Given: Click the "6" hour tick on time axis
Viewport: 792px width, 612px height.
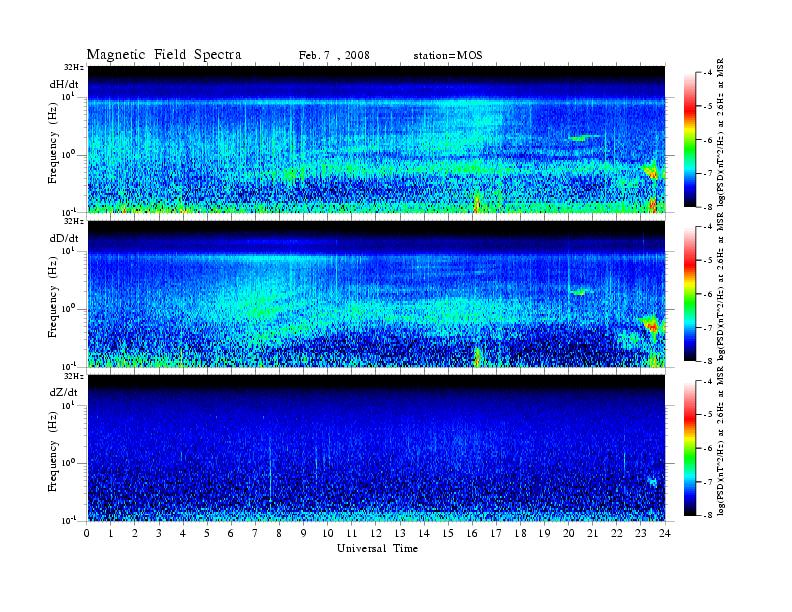Looking at the screenshot, I should click(x=231, y=533).
